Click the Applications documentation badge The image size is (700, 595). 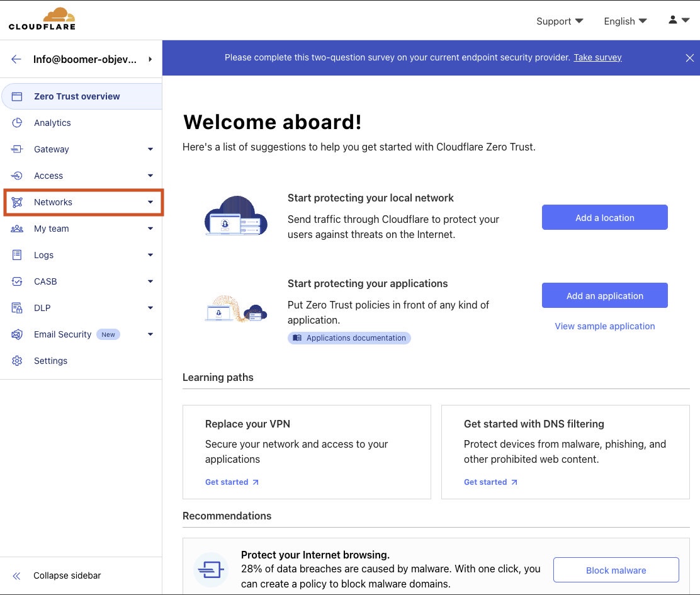coord(349,338)
